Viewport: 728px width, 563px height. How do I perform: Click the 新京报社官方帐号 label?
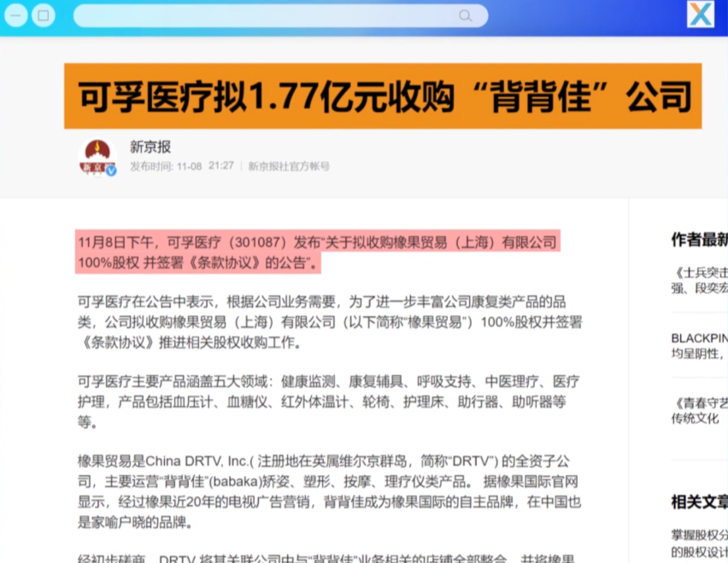(x=289, y=166)
